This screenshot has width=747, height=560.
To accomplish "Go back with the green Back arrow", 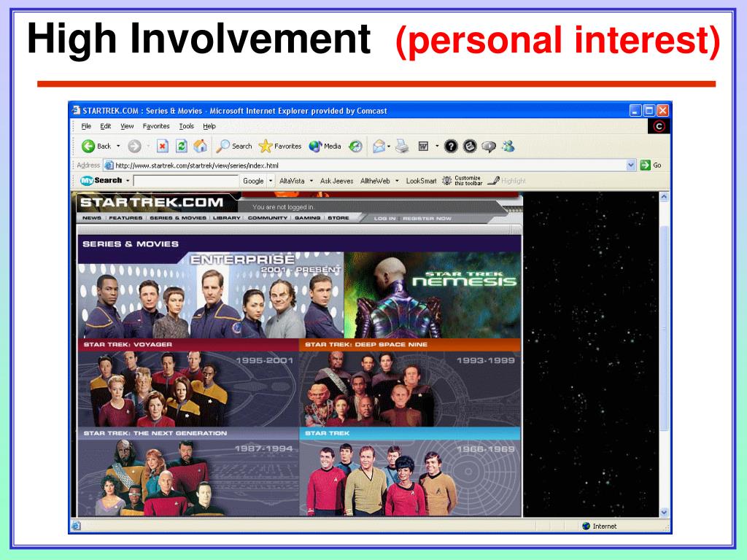I will tap(88, 146).
